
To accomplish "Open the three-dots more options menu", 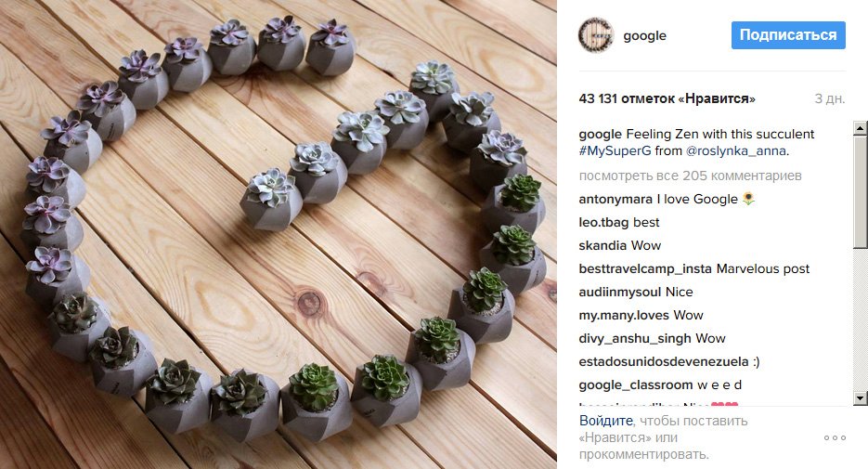I will click(x=835, y=437).
